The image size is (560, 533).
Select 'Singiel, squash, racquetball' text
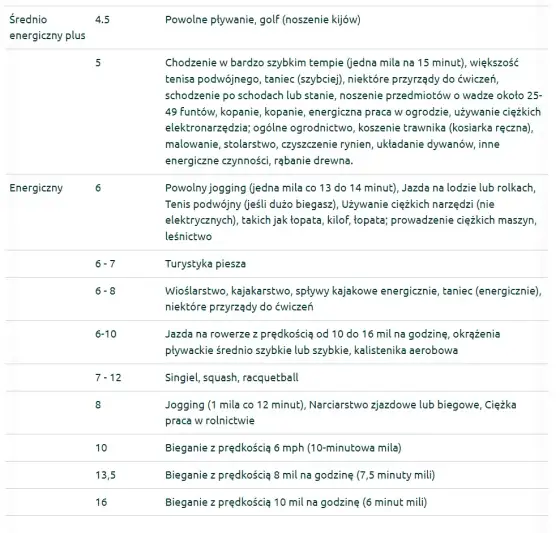[x=231, y=378]
